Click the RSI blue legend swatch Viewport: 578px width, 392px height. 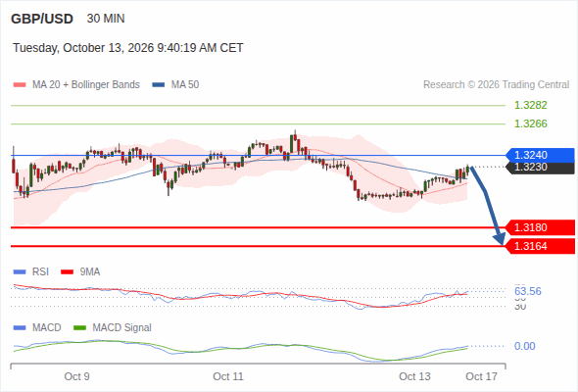20,272
